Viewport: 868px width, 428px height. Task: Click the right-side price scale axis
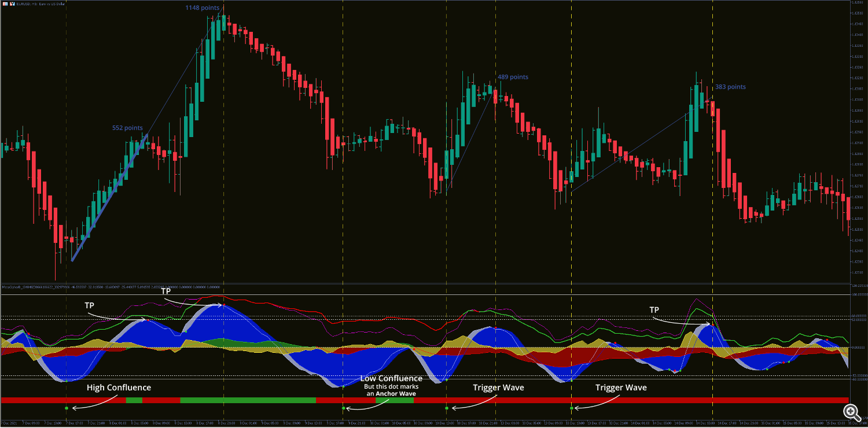pos(858,145)
